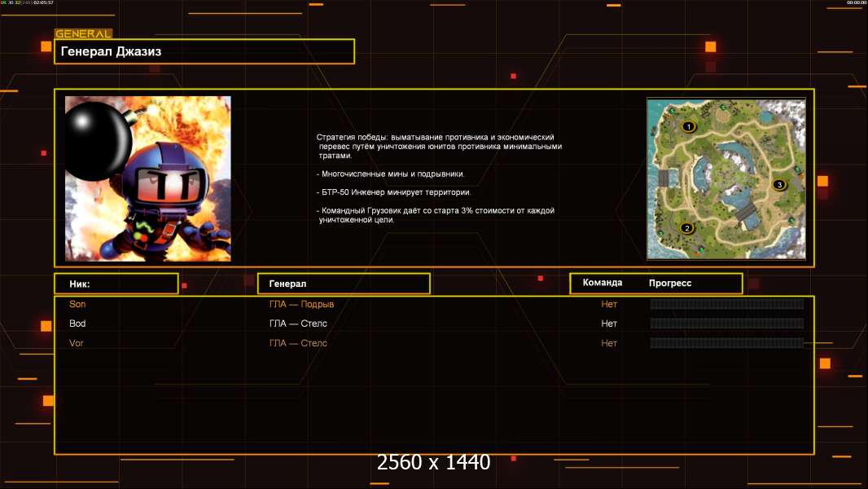The image size is (868, 489).
Task: Select the Ник: column header
Action: pos(116,284)
